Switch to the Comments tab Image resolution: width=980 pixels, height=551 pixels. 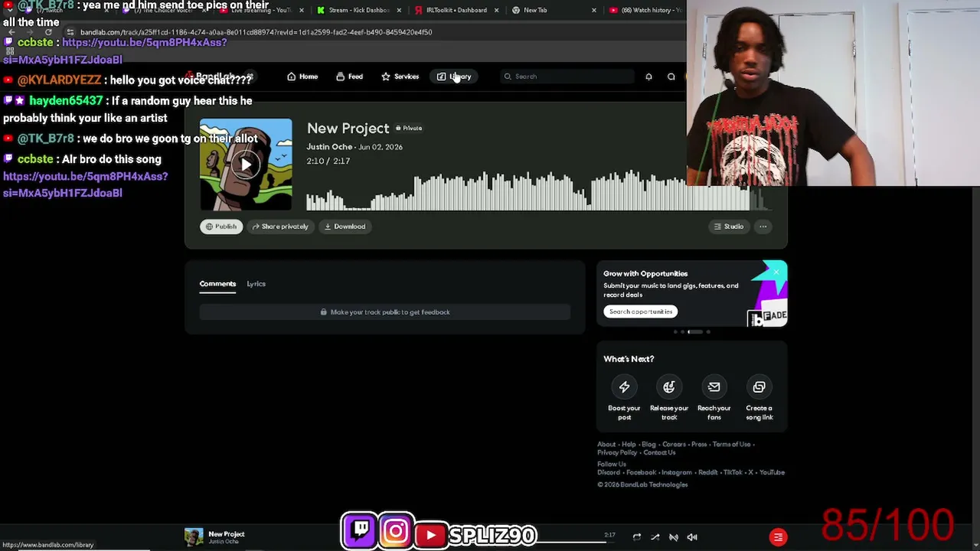[x=217, y=284]
